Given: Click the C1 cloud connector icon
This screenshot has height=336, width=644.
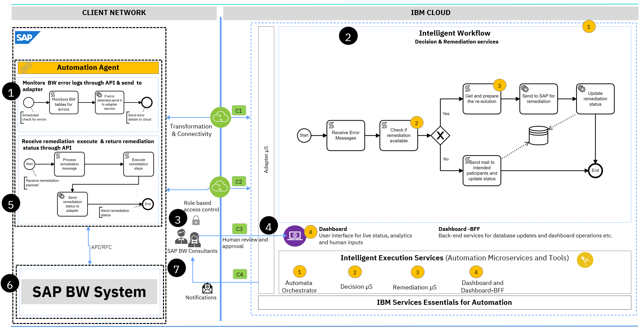Looking at the screenshot, I should [220, 117].
